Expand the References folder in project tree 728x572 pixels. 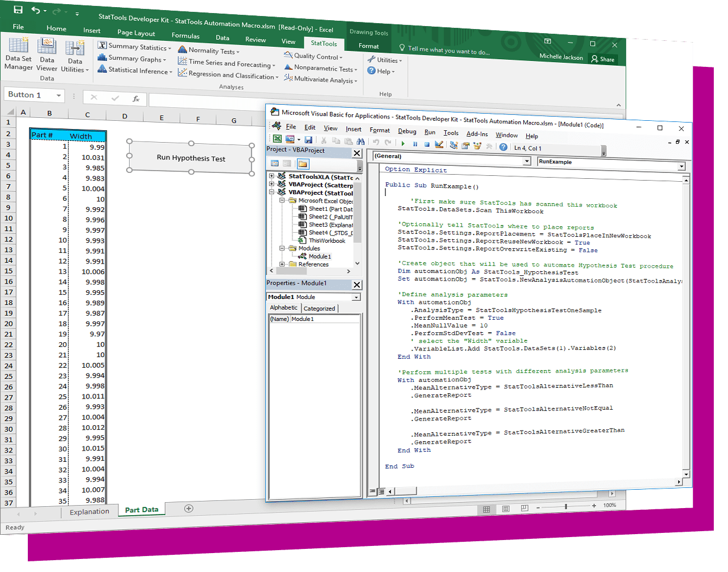click(282, 264)
